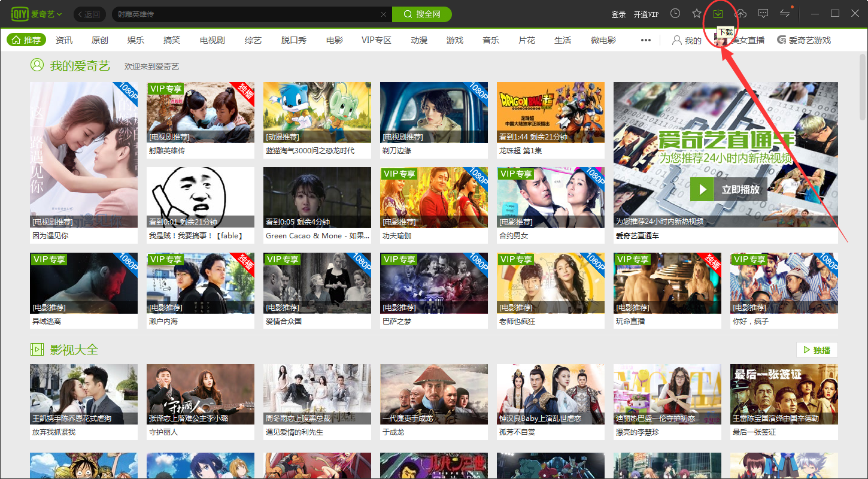Screen dimensions: 868x479
Task: Open the messages speech-bubble icon
Action: click(x=763, y=13)
